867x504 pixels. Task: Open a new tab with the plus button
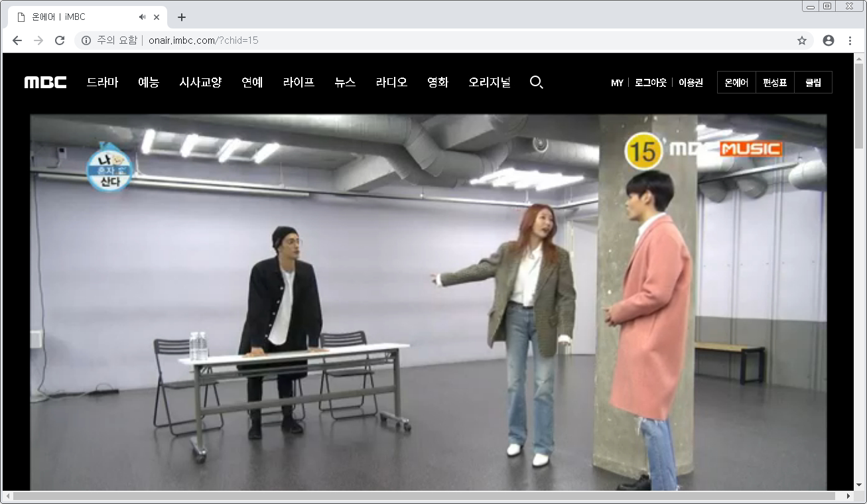[x=182, y=17]
